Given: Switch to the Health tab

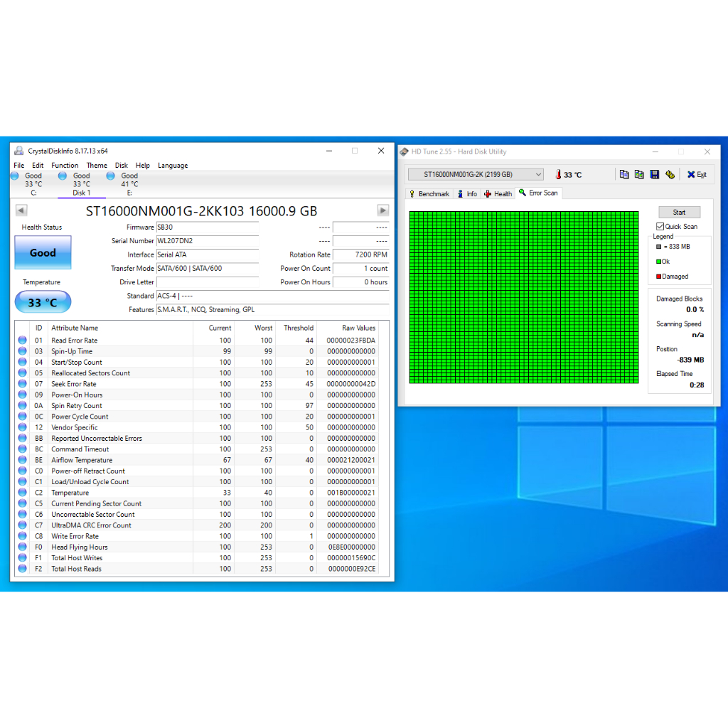Looking at the screenshot, I should 498,194.
